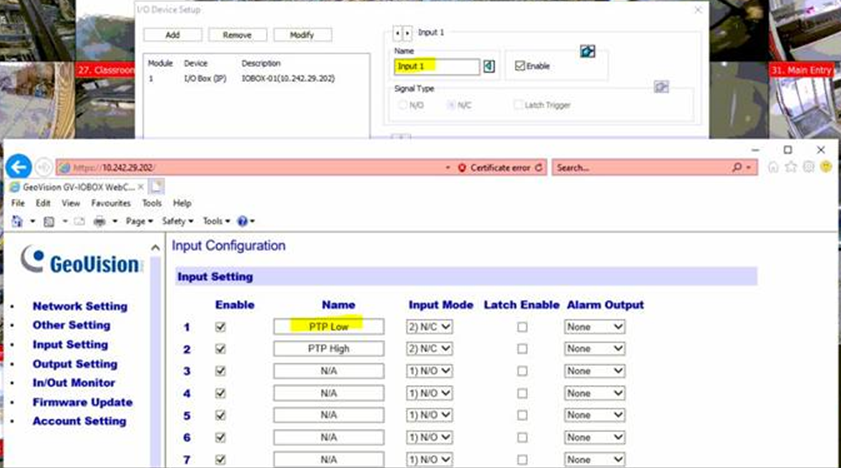
Task: Click the smiley feedback icon
Action: 826,167
